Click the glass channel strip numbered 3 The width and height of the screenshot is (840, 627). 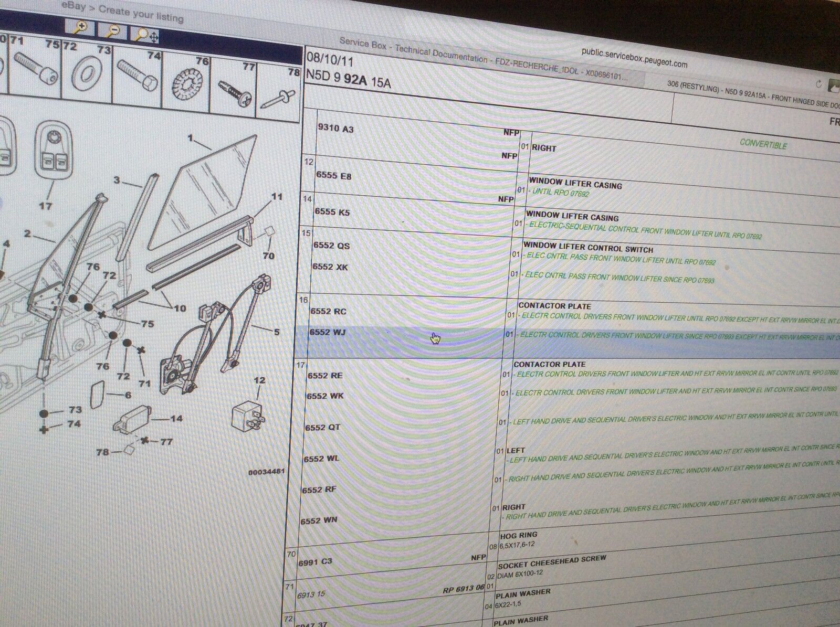point(139,218)
